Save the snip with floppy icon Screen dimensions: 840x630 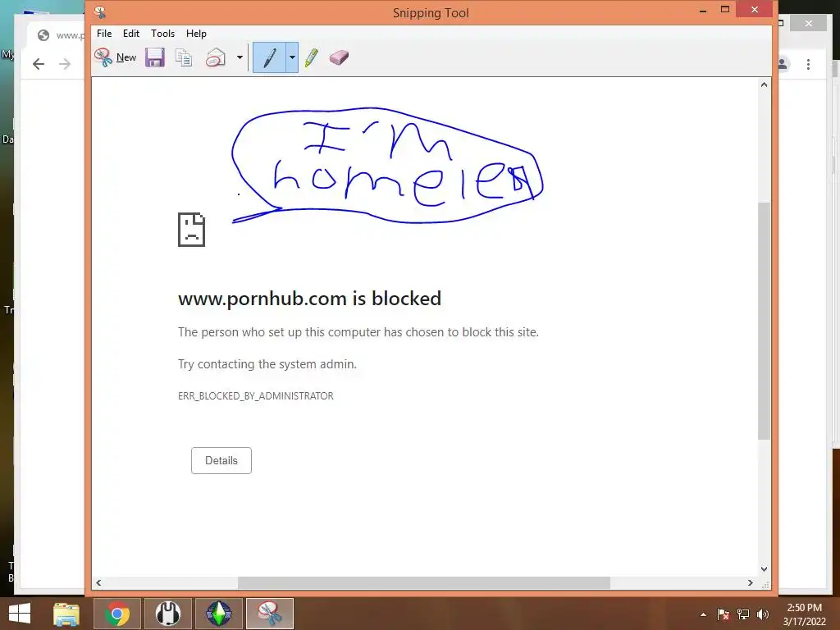pos(155,57)
